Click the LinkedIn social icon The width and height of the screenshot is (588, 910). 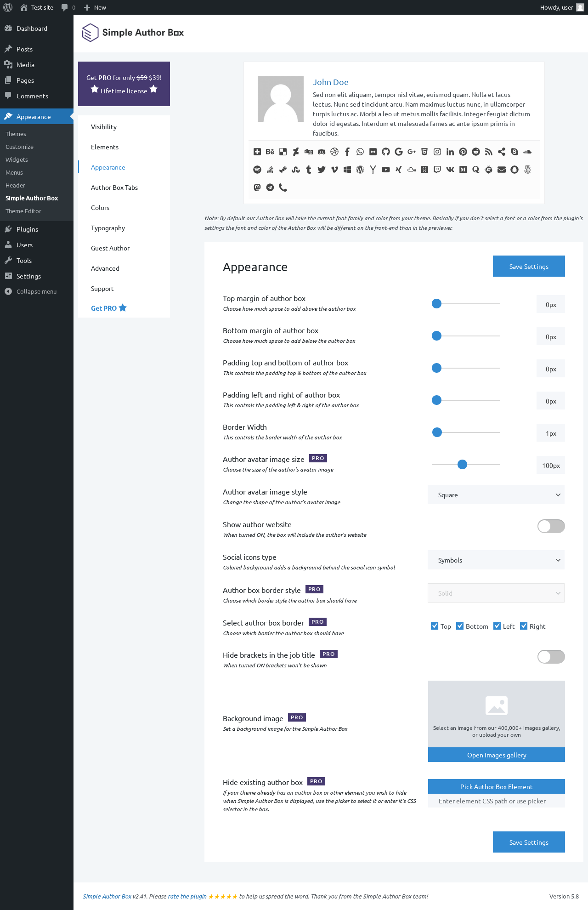(x=450, y=152)
